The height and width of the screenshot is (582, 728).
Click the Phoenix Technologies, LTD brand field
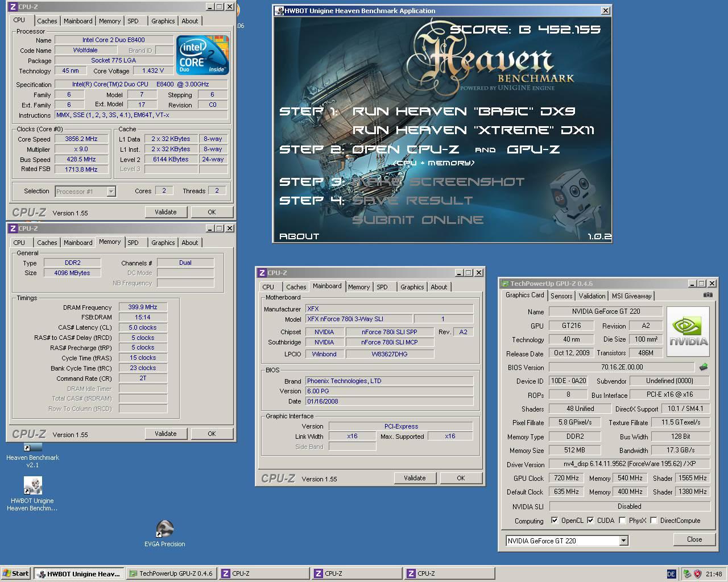[x=390, y=381]
